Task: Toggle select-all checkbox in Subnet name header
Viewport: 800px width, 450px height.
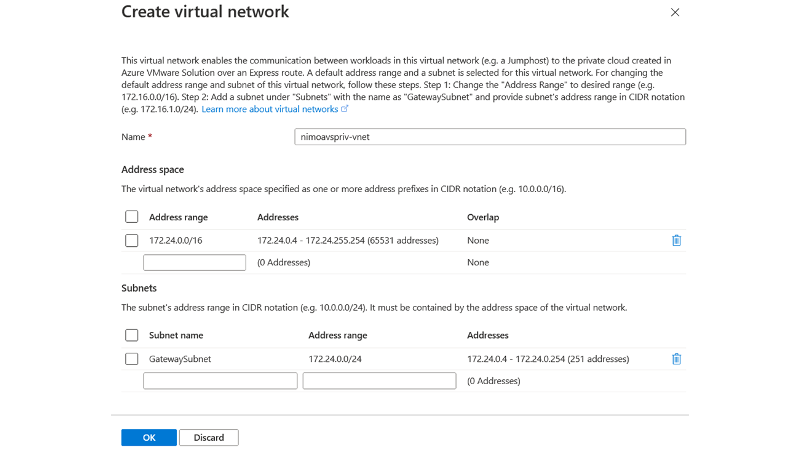Action: (x=131, y=335)
